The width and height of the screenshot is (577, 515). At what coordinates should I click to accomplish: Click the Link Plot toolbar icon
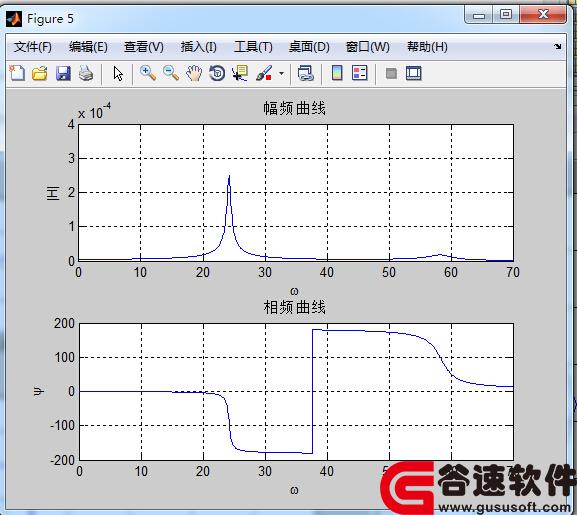[305, 73]
